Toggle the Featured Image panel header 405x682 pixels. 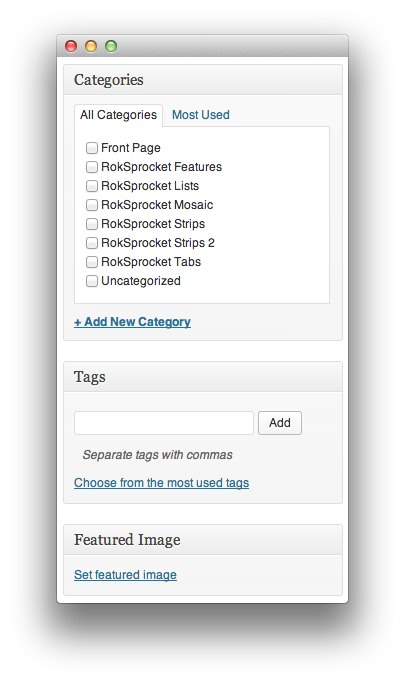coord(203,540)
